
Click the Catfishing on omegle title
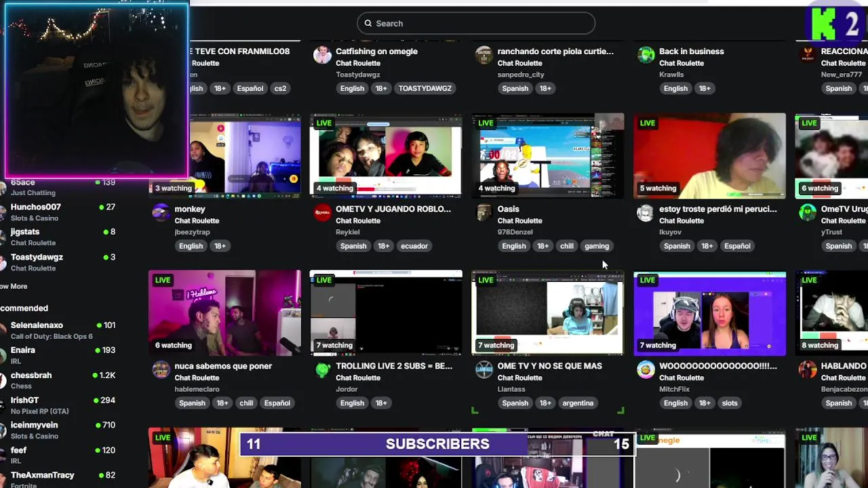(376, 52)
